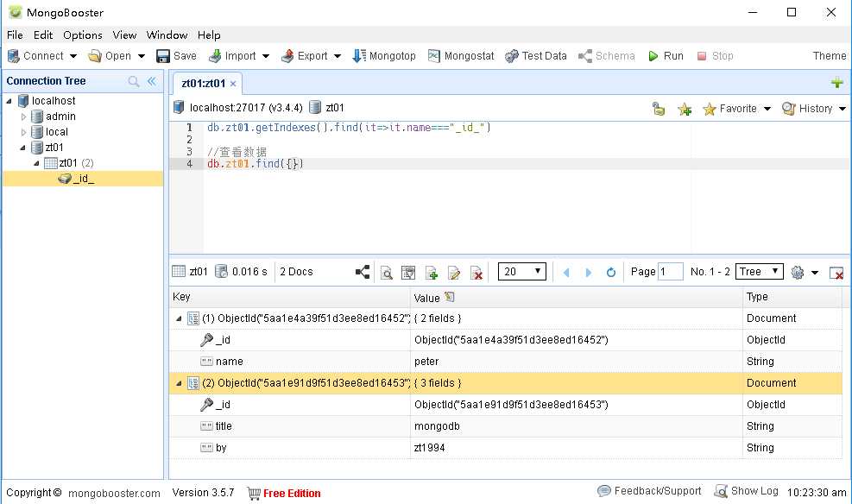Screen dimensions: 852x504
Task: Click editor line 4 db.zt01.find({})
Action: pyautogui.click(x=255, y=163)
